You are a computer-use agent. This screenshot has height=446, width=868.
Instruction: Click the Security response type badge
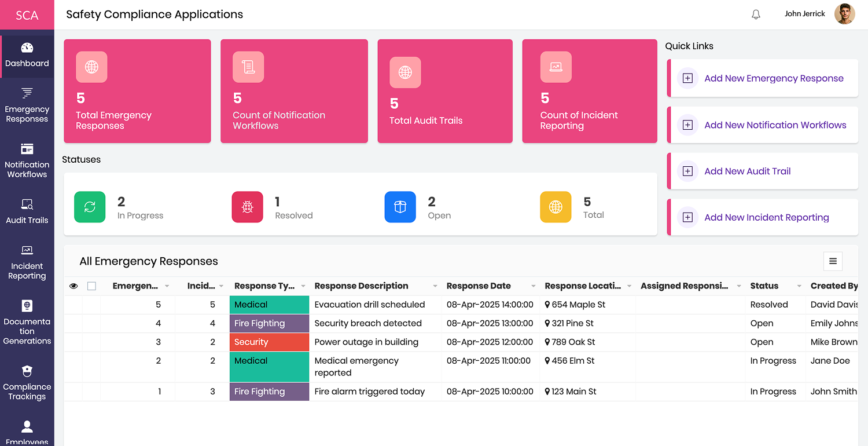[269, 342]
